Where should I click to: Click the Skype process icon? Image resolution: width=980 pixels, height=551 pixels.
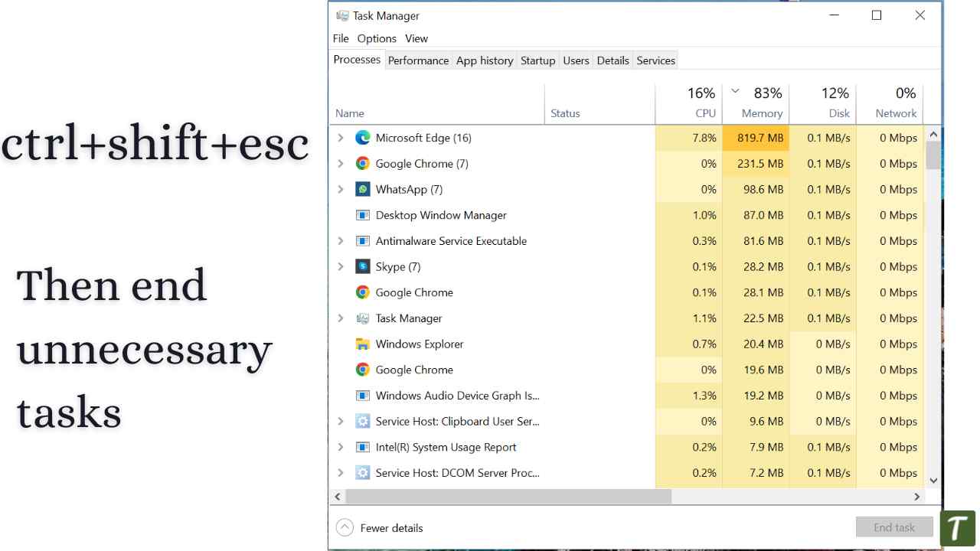(x=363, y=266)
